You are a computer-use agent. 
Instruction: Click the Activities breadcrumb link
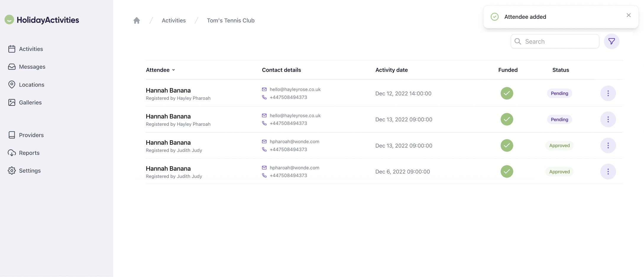click(174, 20)
